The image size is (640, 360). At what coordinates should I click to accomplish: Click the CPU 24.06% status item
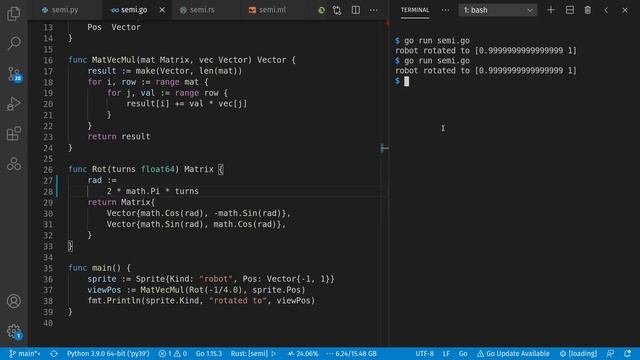pyautogui.click(x=303, y=353)
